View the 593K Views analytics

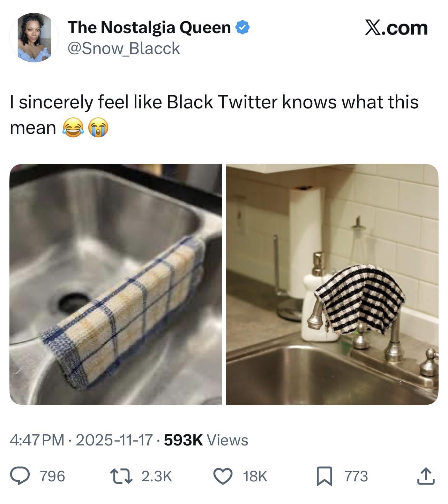(x=206, y=440)
